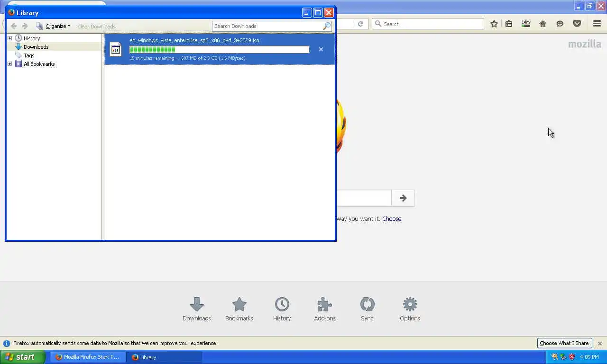Open Options from start page bottom bar
607x364 pixels.
coord(410,309)
